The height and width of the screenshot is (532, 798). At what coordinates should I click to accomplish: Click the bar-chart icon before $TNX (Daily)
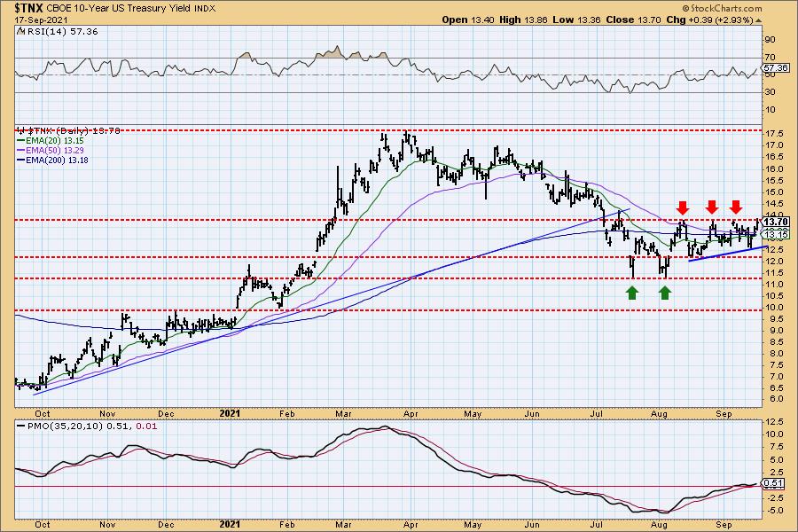21,130
